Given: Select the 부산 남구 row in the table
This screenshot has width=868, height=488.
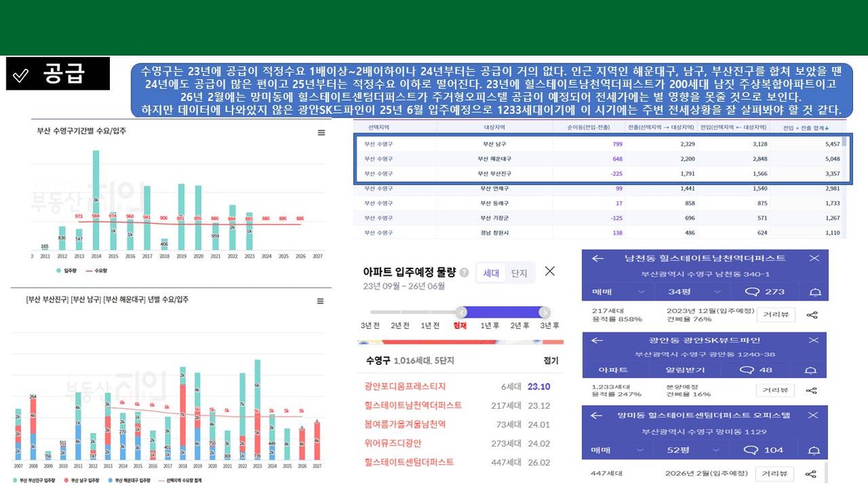Looking at the screenshot, I should 598,144.
